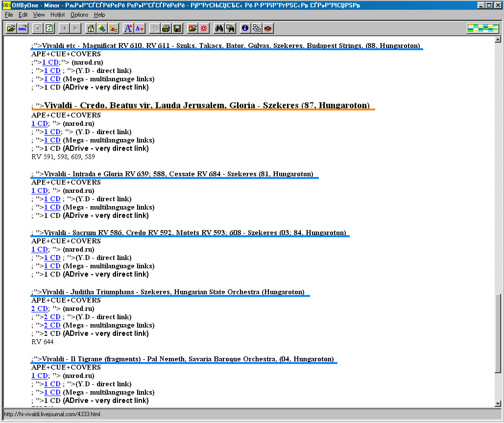The width and height of the screenshot is (504, 423).
Task: Open the Help menu
Action: 99,15
